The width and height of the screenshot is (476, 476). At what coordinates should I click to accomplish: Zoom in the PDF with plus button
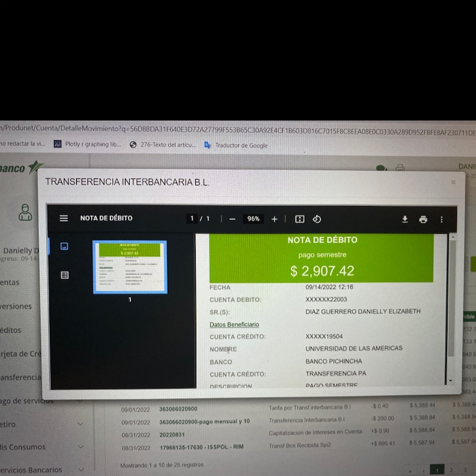[274, 219]
